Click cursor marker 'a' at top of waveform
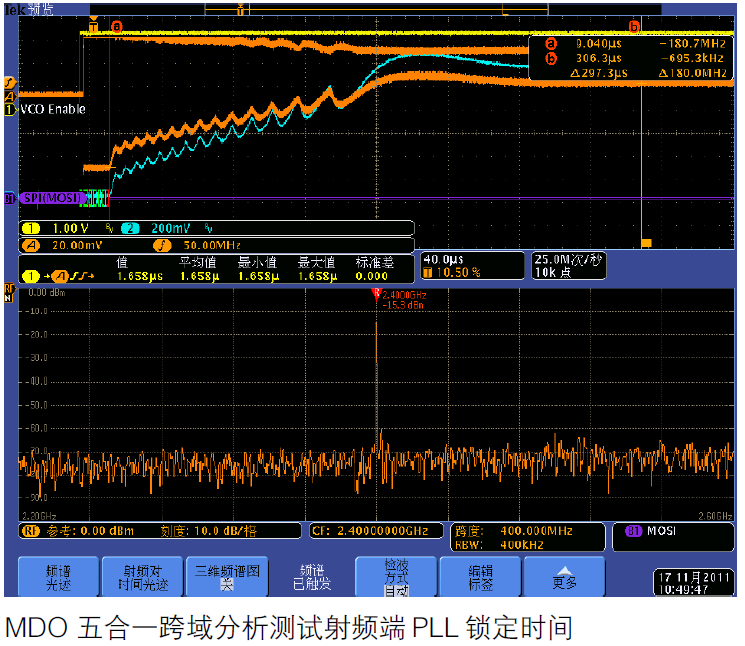 (117, 27)
